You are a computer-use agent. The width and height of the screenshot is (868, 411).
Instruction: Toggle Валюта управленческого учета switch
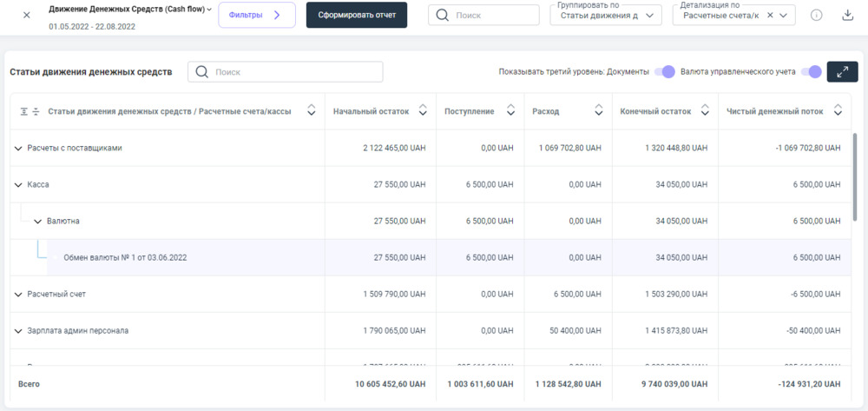tap(811, 72)
